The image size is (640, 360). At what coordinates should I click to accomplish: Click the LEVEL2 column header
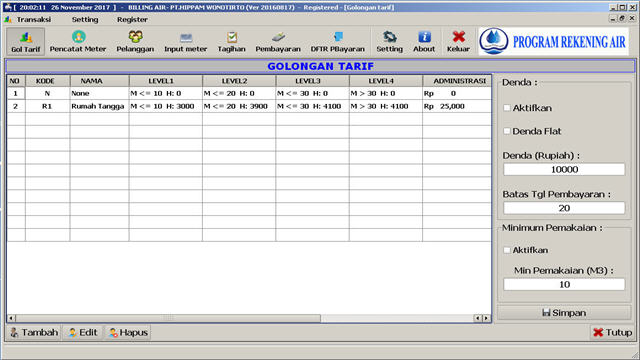pyautogui.click(x=239, y=81)
